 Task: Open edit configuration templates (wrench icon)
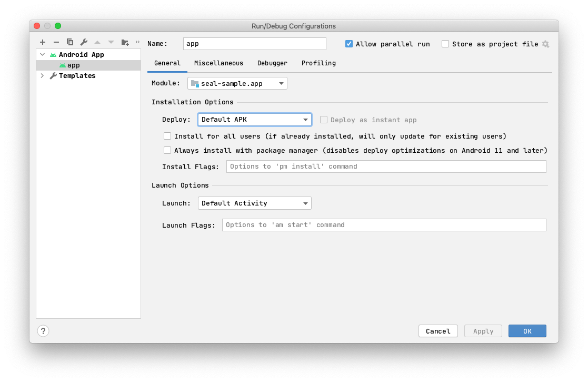click(84, 42)
